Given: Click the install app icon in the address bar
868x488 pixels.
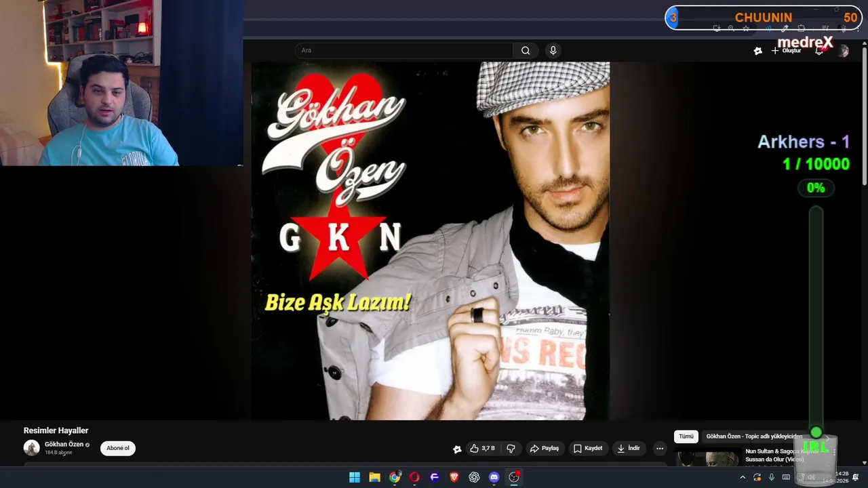Looking at the screenshot, I should coord(717,28).
